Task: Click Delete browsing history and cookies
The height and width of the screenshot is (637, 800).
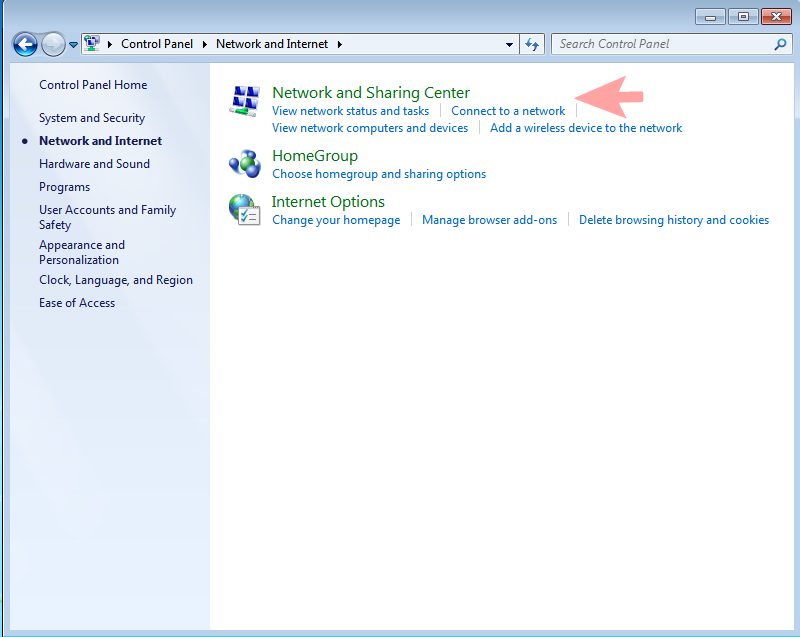Action: tap(673, 219)
